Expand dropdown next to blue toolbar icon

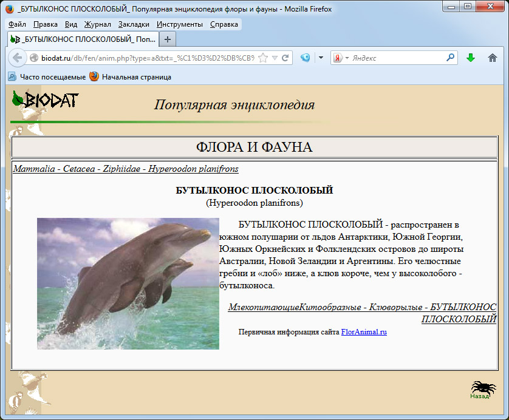(x=320, y=58)
